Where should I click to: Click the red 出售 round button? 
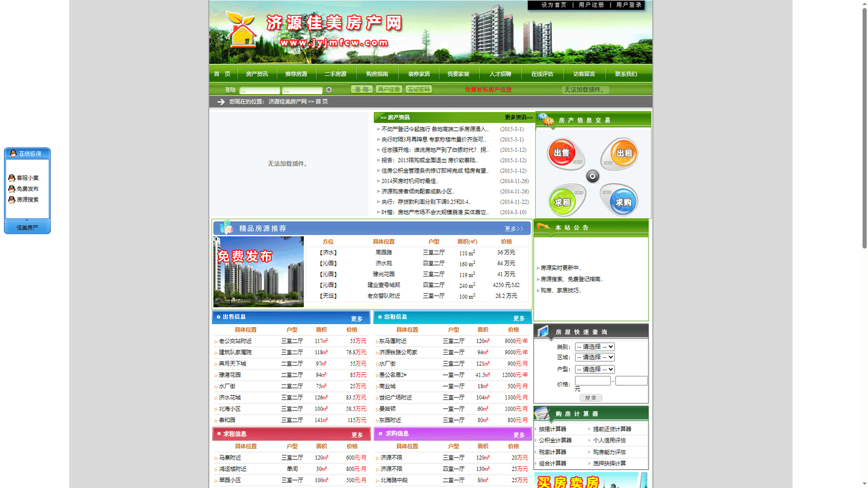[x=562, y=153]
